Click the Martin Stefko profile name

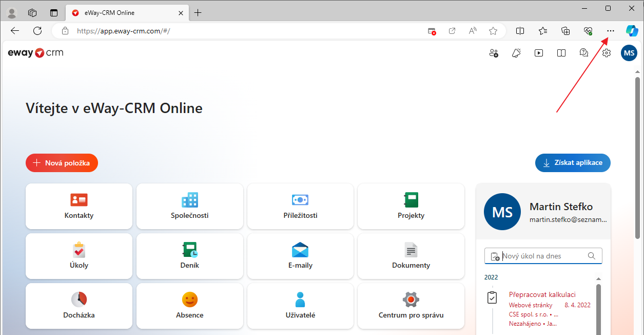coord(561,207)
